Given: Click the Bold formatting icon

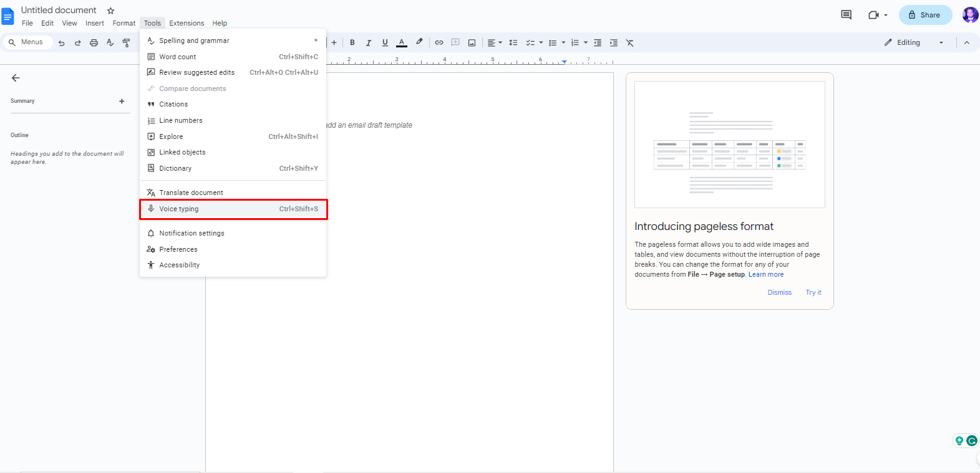Looking at the screenshot, I should (352, 43).
